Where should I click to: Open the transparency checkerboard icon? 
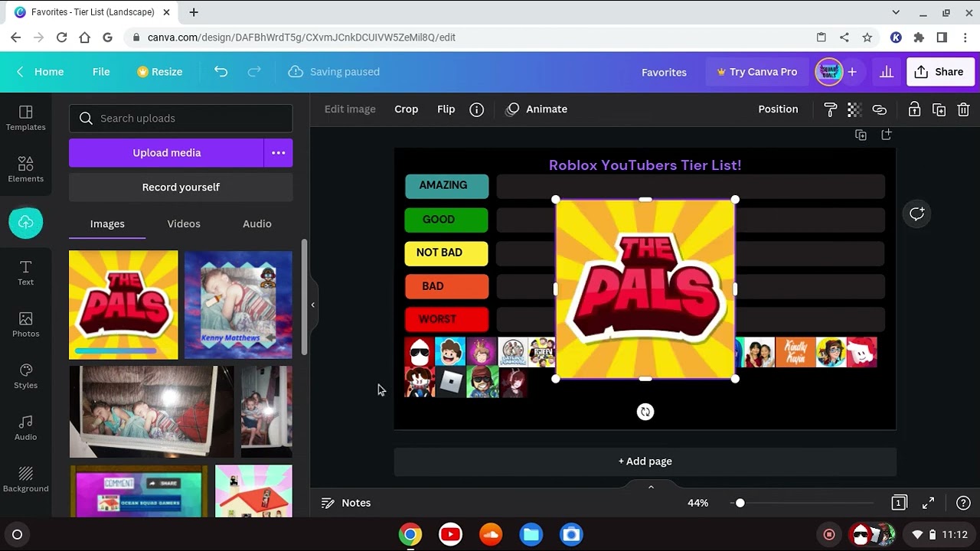pos(854,109)
